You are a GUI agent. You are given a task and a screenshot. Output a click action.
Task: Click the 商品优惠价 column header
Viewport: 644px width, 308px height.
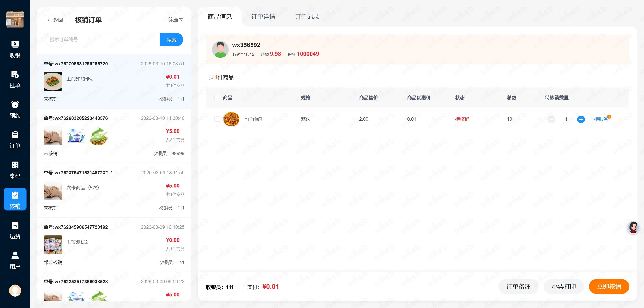point(418,98)
